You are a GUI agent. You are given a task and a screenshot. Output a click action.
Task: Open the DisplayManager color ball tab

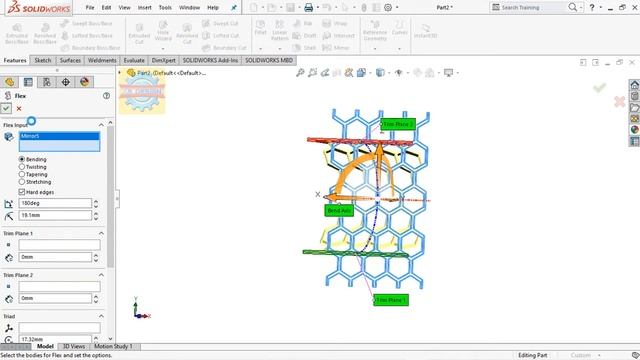(84, 82)
